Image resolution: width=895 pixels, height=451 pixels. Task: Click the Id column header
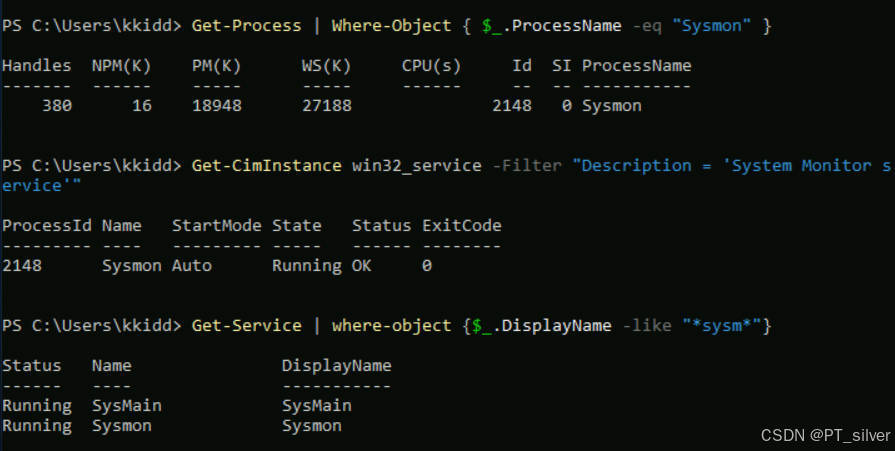[522, 66]
